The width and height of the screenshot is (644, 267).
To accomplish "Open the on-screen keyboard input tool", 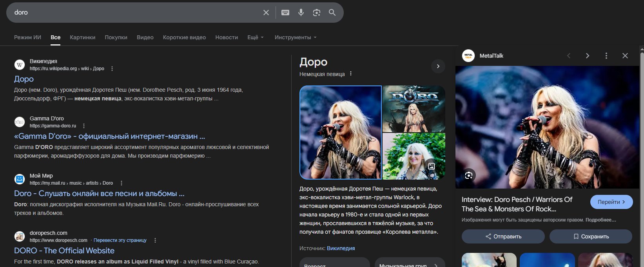I will pos(285,13).
